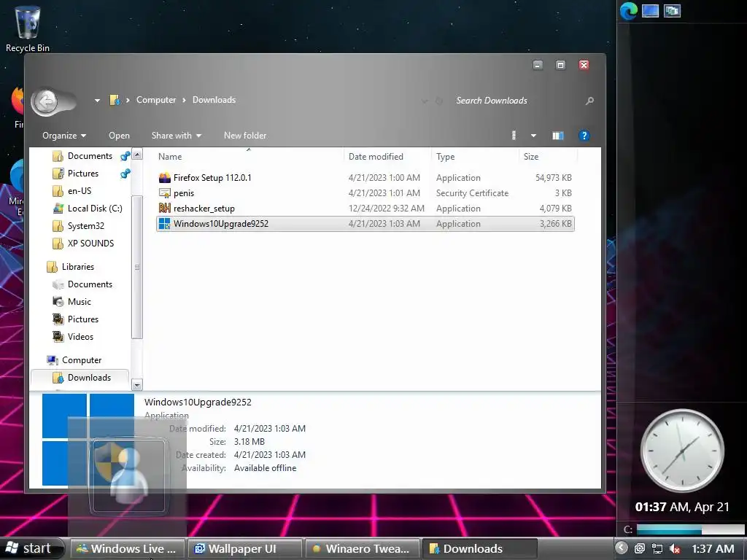Select Downloads in the address breadcrumb
This screenshot has width=747, height=560.
214,100
